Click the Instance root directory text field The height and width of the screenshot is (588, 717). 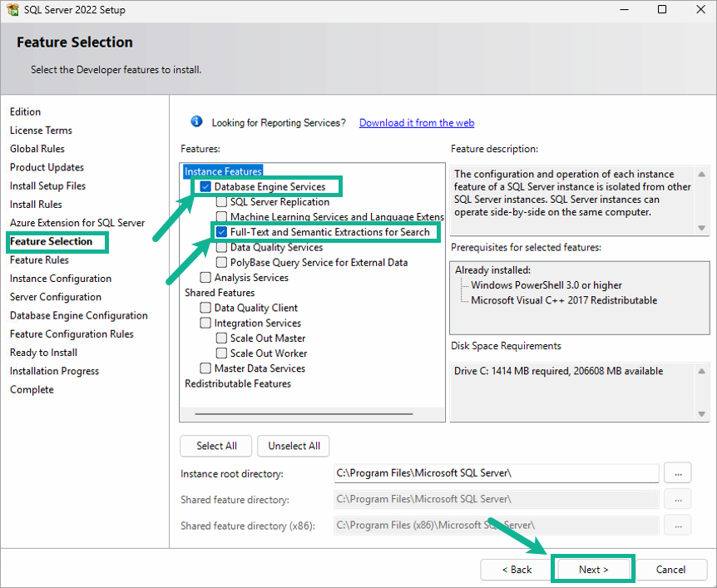(x=496, y=473)
